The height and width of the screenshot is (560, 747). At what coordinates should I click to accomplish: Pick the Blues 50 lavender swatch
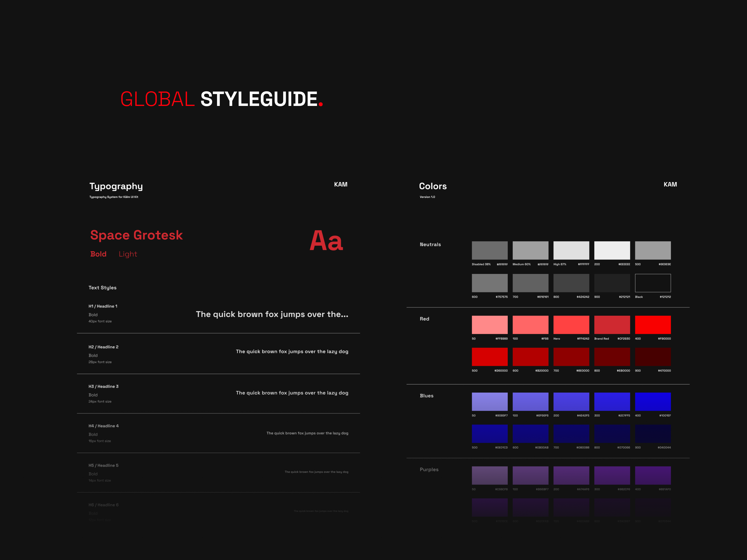490,402
